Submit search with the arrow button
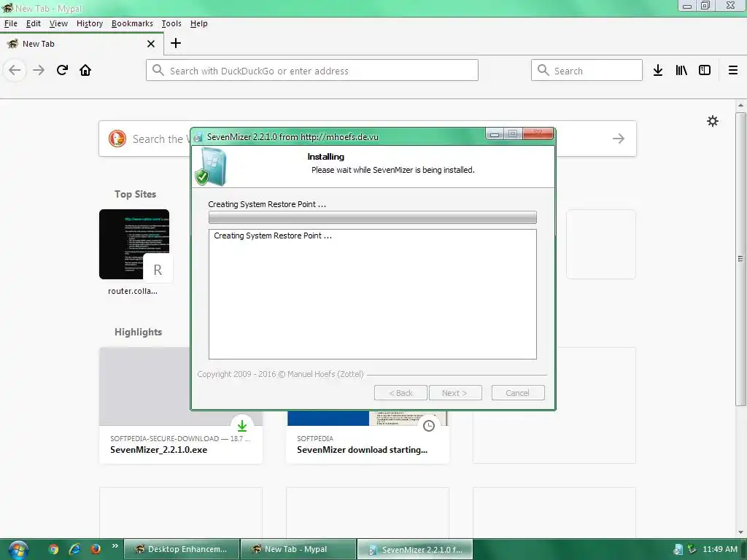 (x=619, y=139)
